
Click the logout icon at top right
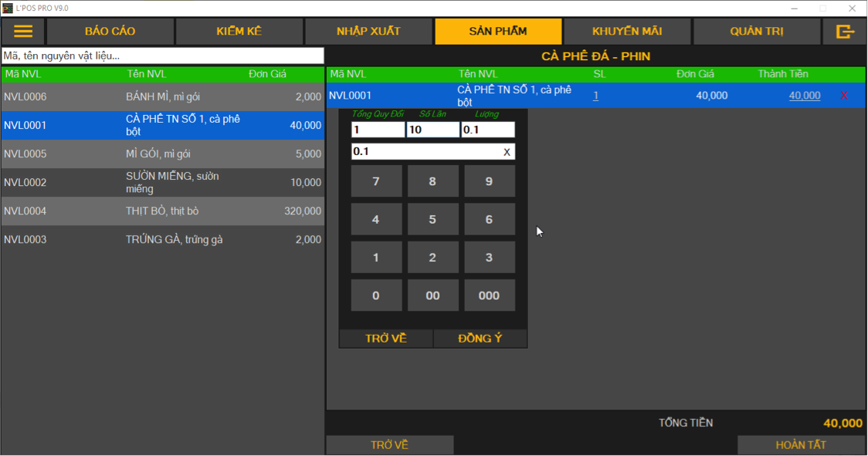coord(845,32)
